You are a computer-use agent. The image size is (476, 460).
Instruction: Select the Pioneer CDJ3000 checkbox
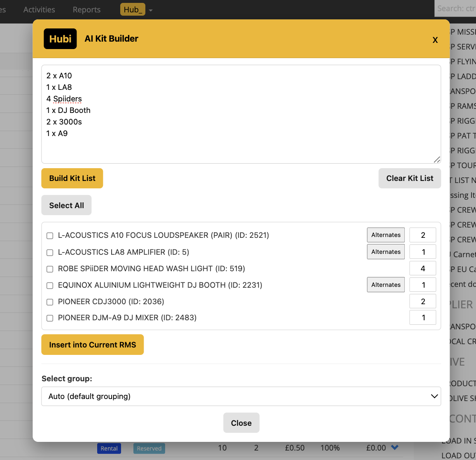(x=50, y=302)
